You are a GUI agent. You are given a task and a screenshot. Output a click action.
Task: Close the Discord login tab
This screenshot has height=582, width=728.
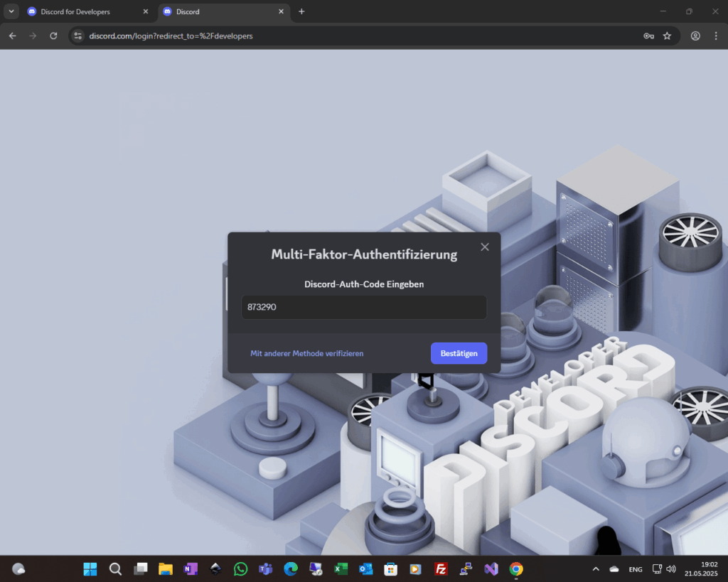pos(281,11)
